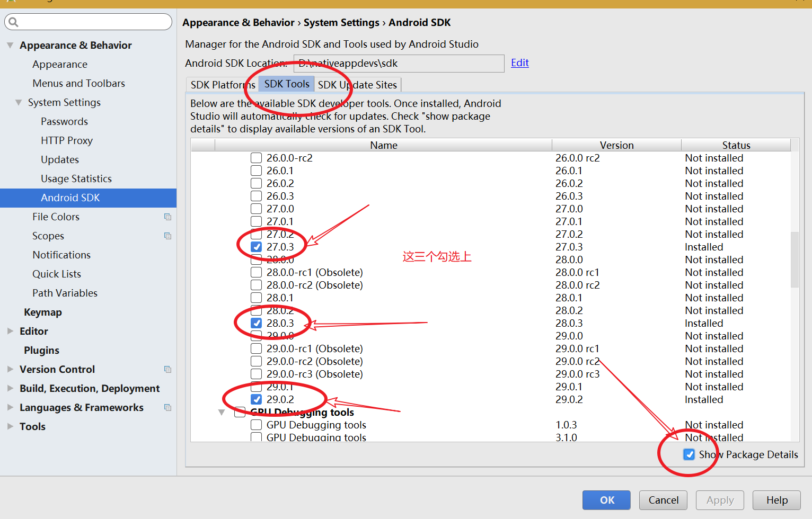This screenshot has width=812, height=519.
Task: Open Notifications settings
Action: point(61,255)
